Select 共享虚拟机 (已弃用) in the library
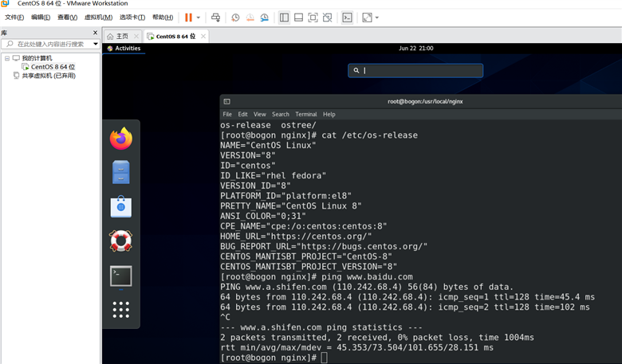 coord(49,76)
